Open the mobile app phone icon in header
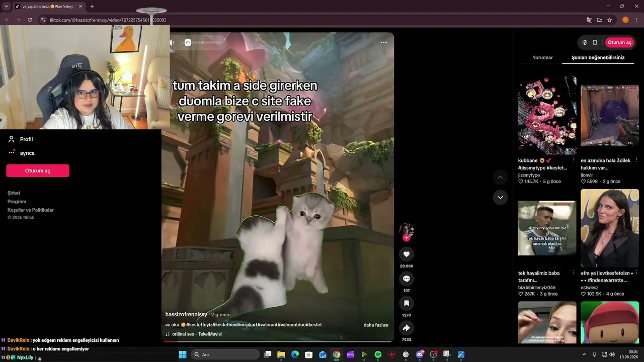644x362 pixels. [595, 42]
